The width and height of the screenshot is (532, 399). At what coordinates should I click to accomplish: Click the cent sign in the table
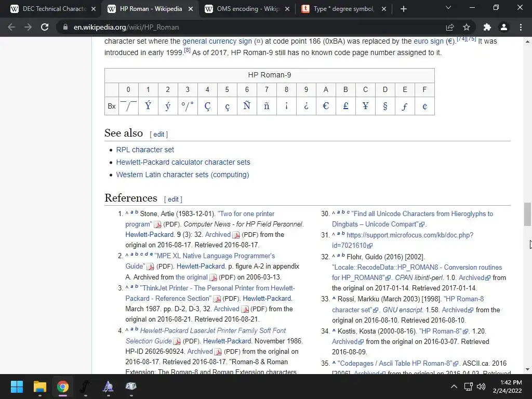click(x=424, y=107)
